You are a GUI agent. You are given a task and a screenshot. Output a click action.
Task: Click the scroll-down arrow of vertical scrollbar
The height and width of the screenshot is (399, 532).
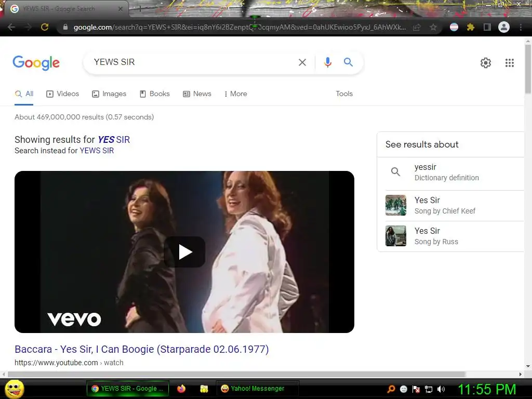tap(528, 366)
